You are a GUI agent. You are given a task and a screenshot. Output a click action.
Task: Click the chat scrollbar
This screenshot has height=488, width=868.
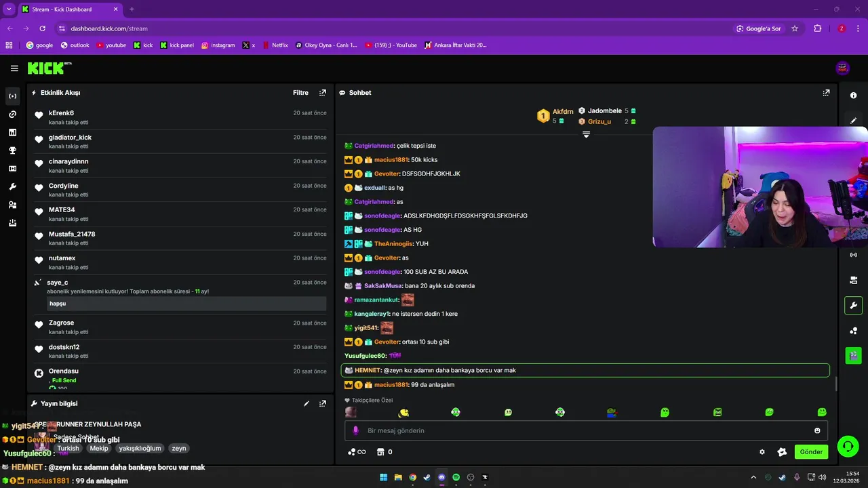(x=836, y=384)
